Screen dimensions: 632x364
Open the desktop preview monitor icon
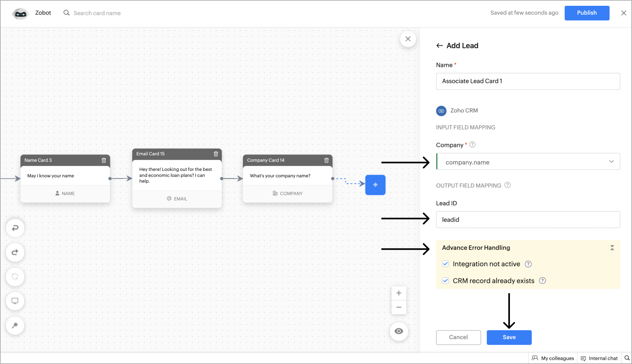[15, 301]
